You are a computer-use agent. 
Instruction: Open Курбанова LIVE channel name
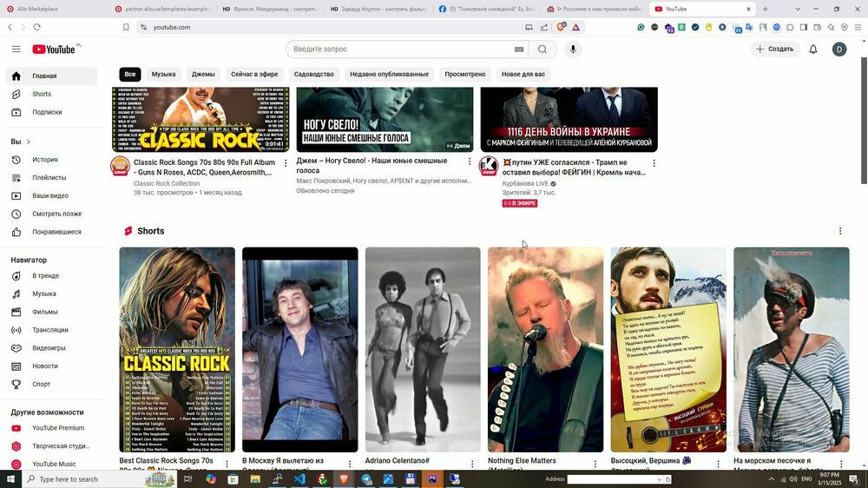point(525,183)
